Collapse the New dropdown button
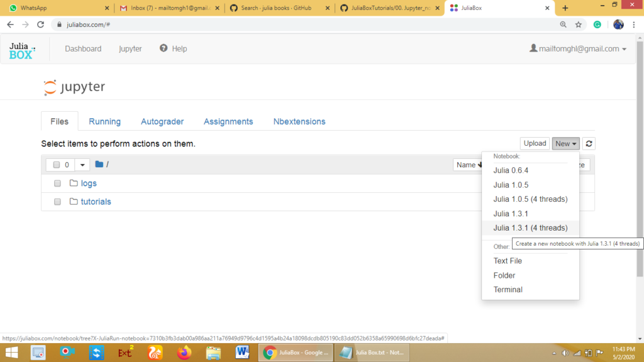 [x=565, y=144]
